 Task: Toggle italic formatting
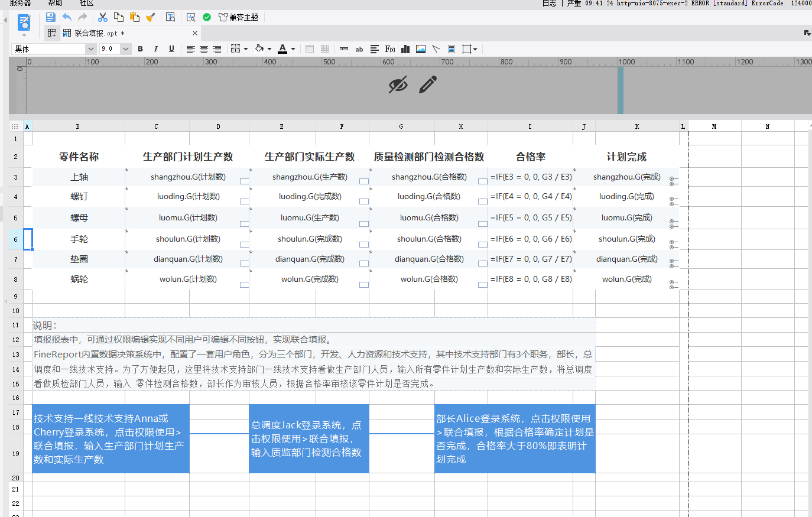tap(156, 49)
